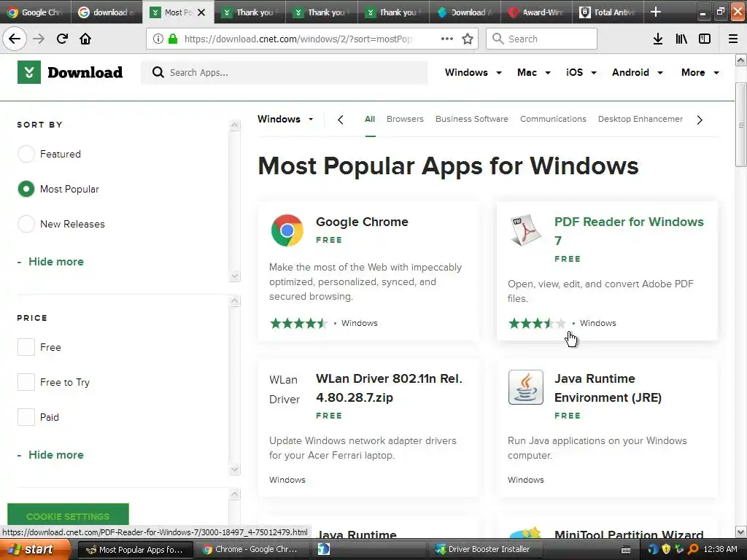Open page actions three-dot menu in address bar
Viewport: 747px width, 560px height.
coord(447,39)
